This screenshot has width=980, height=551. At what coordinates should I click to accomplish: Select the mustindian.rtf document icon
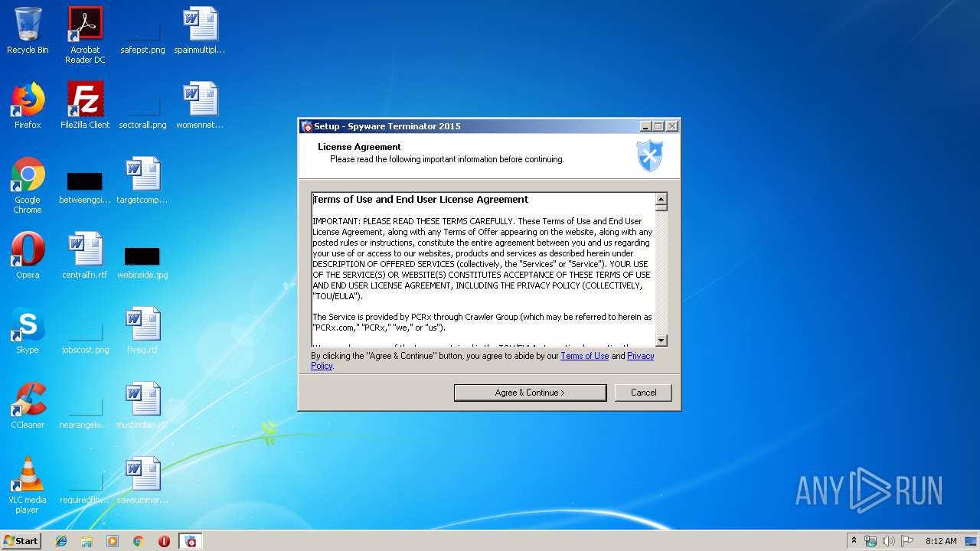coord(142,406)
